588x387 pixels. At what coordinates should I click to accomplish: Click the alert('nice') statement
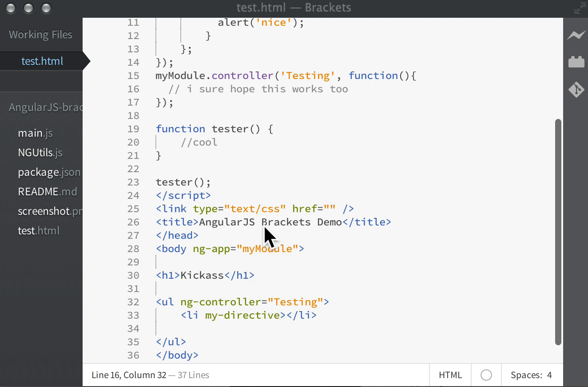coord(261,22)
